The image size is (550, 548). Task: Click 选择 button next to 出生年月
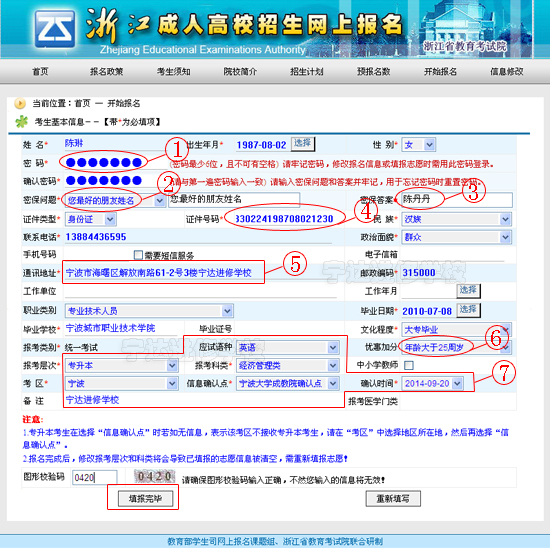303,144
